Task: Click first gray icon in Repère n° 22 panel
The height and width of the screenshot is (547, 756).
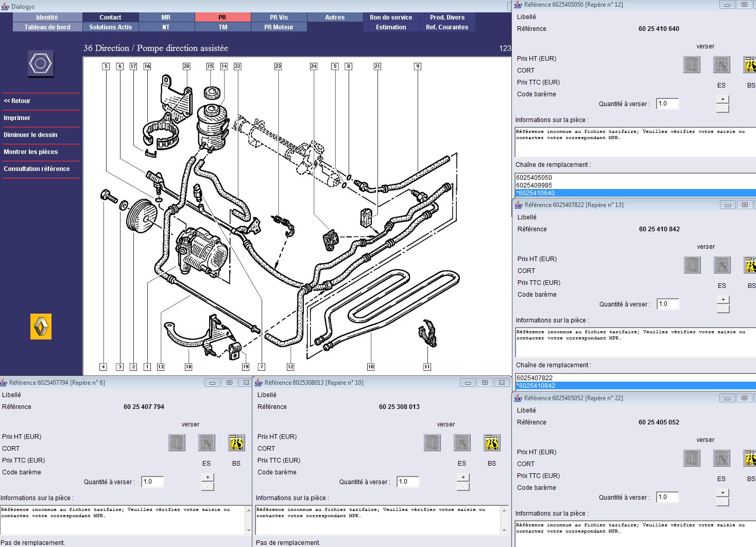Action: tap(692, 458)
